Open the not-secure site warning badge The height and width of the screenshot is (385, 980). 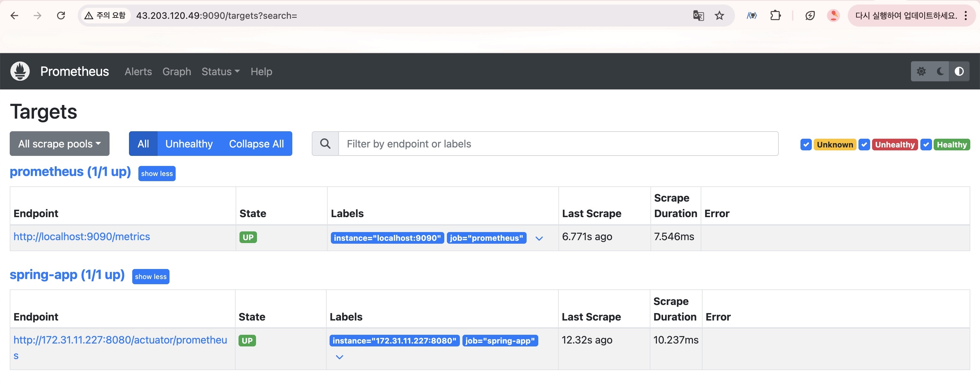point(105,16)
